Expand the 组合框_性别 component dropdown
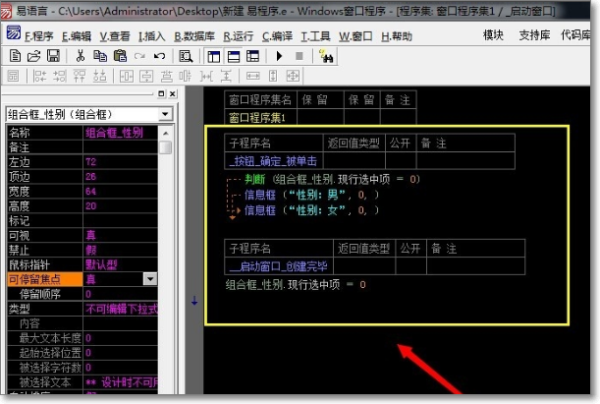The image size is (600, 404). tap(165, 114)
